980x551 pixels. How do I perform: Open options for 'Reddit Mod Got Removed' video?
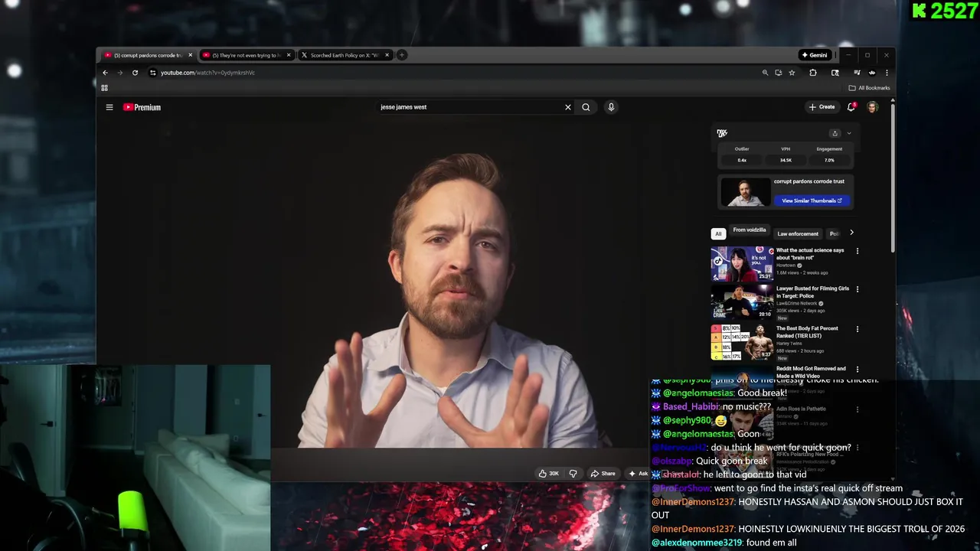[857, 370]
